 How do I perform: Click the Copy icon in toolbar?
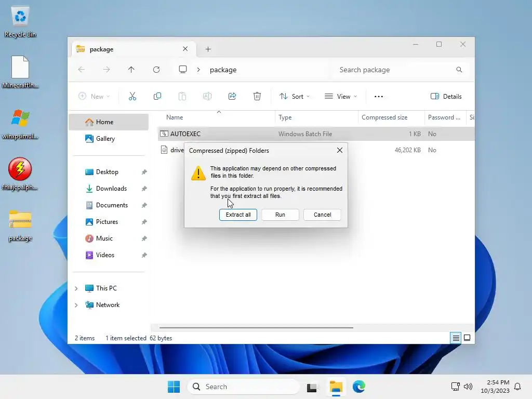tap(157, 96)
